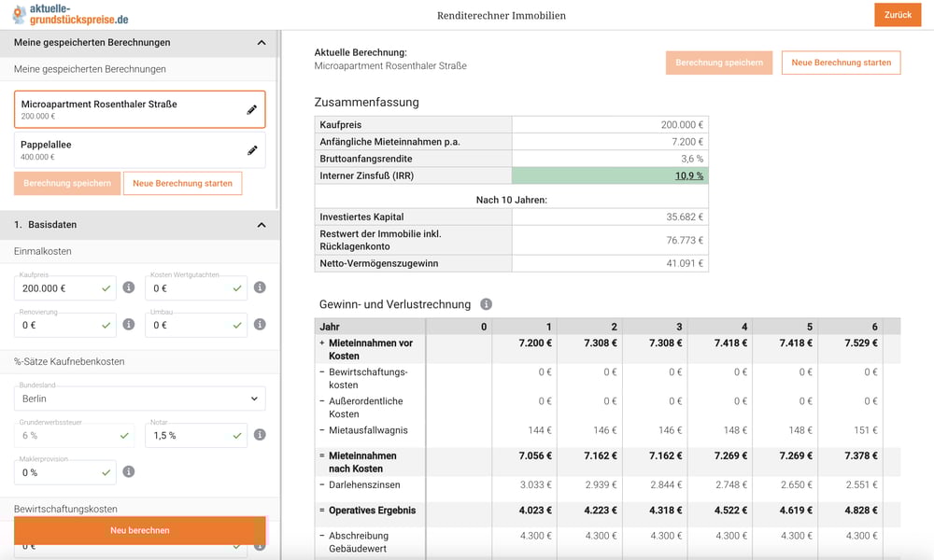Click the Kosten Wertgutachten input field
The width and height of the screenshot is (934, 560).
pyautogui.click(x=196, y=288)
